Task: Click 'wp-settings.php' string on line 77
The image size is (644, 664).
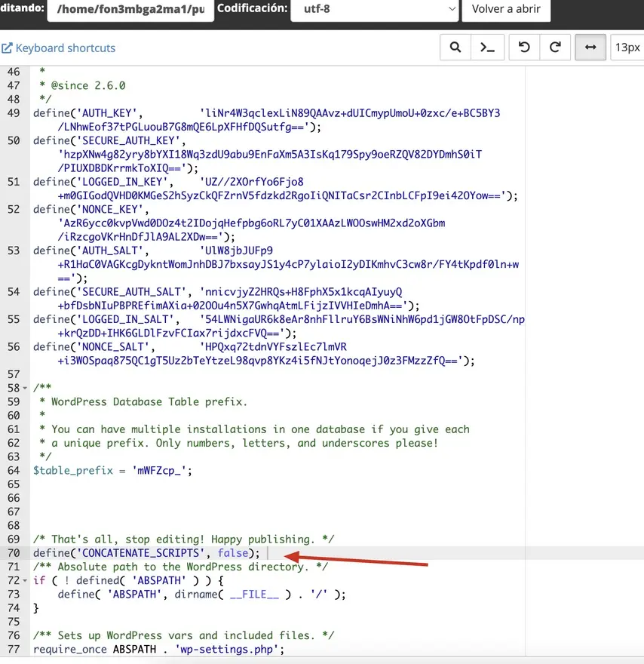Action: (226, 650)
